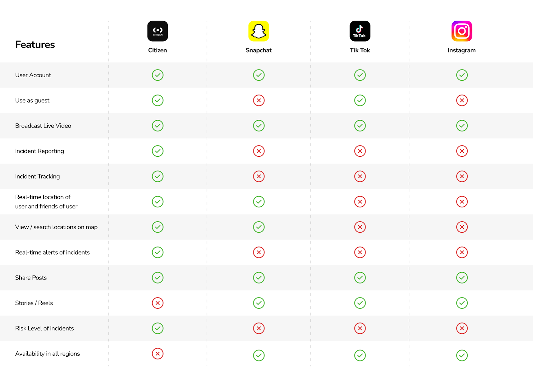The width and height of the screenshot is (533, 392).
Task: Click TikTok's green check for Use as guest
Action: (x=360, y=100)
